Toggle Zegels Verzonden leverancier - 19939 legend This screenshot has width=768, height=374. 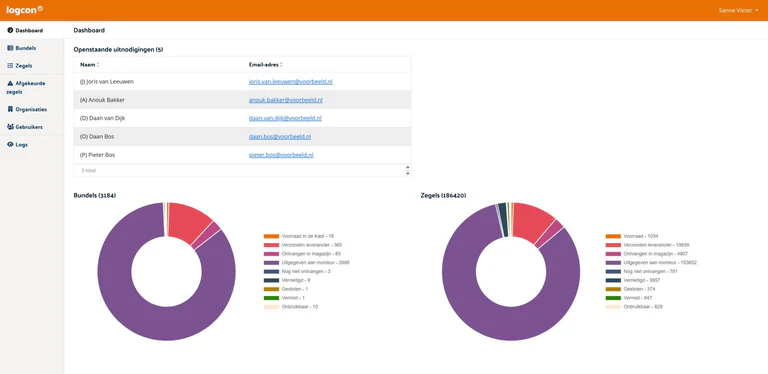pos(648,245)
